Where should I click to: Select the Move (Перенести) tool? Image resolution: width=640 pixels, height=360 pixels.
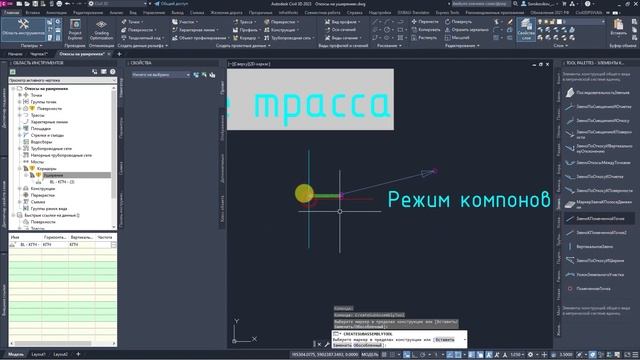tap(425, 22)
